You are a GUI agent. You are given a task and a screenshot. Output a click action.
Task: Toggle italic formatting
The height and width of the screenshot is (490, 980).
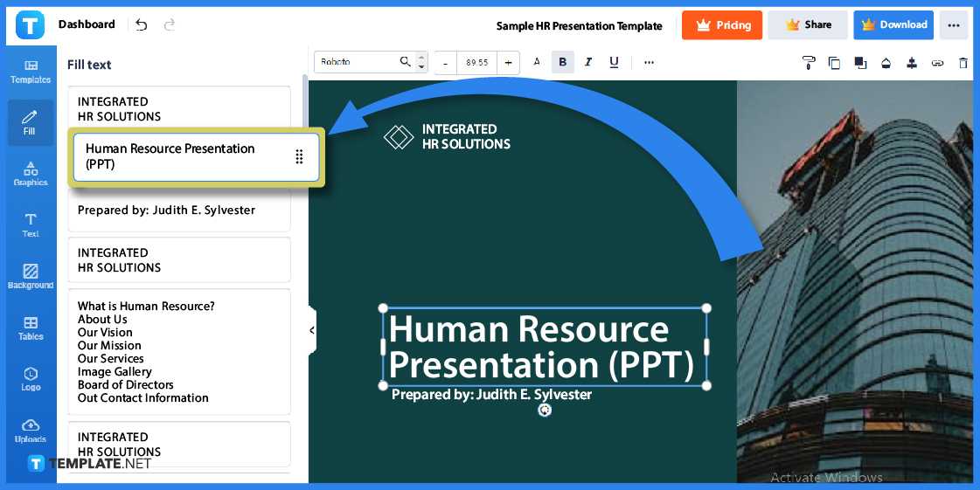click(588, 62)
